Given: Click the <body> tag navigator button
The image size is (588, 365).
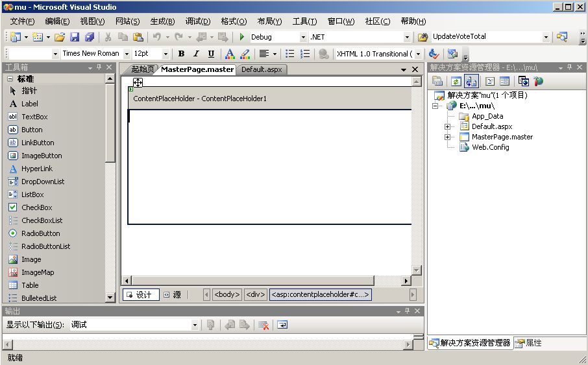Looking at the screenshot, I should (227, 294).
